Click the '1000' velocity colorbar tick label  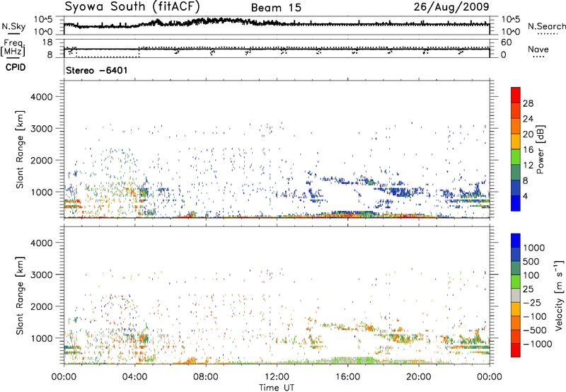point(534,248)
